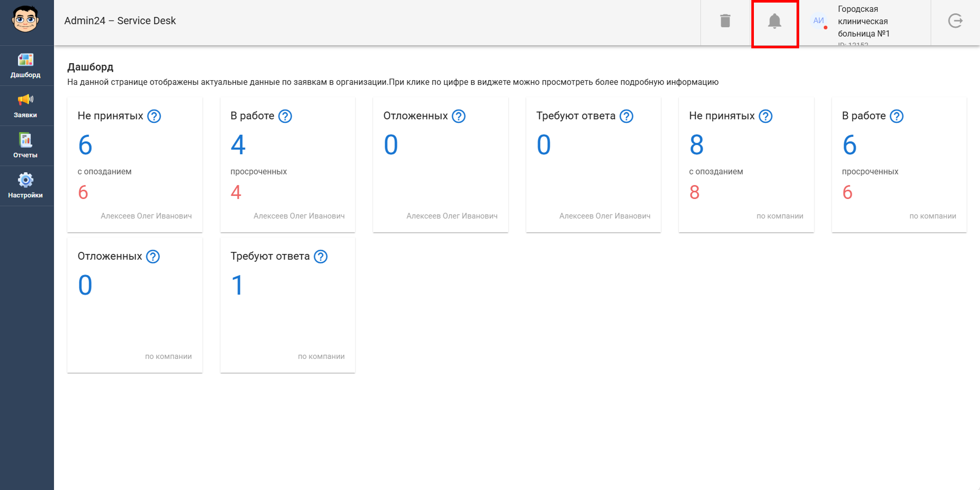
Task: Click blue number 6 in 'Не принятых' widget
Action: pyautogui.click(x=85, y=145)
